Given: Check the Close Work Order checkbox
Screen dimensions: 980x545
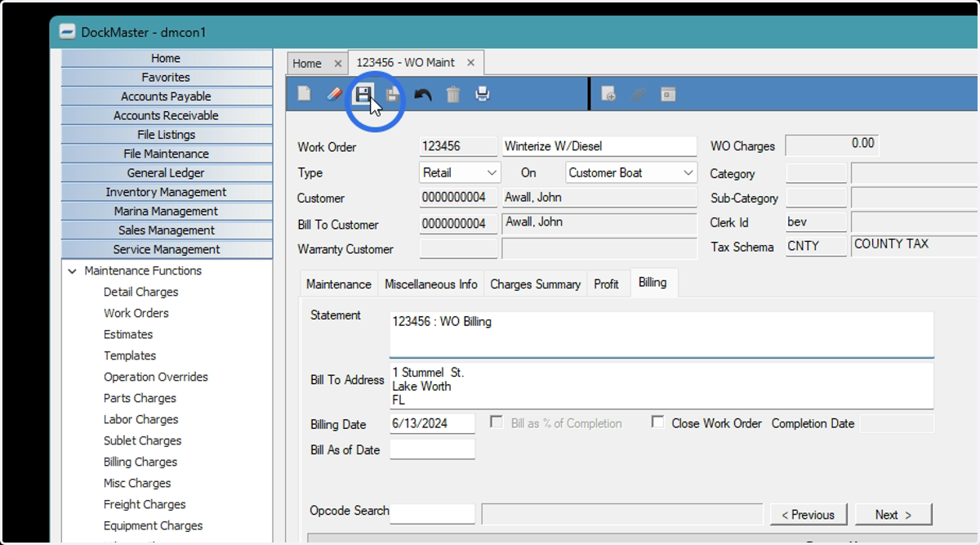Looking at the screenshot, I should [657, 422].
